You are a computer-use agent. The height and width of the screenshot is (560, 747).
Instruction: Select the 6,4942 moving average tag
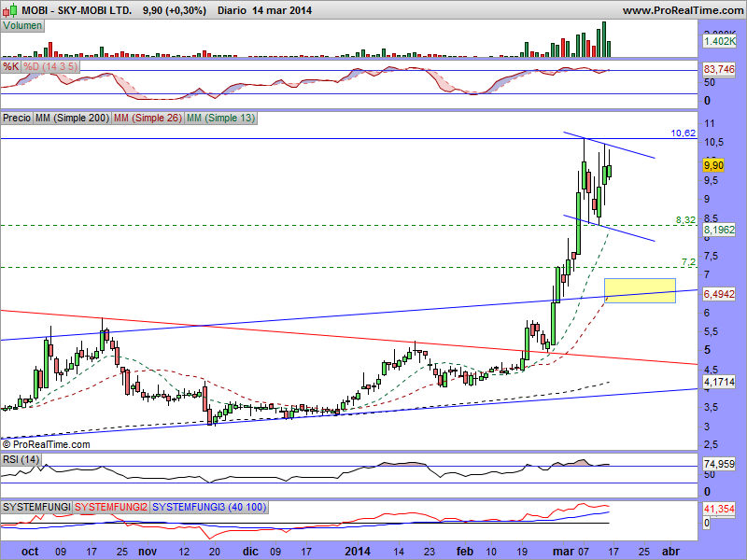[719, 294]
